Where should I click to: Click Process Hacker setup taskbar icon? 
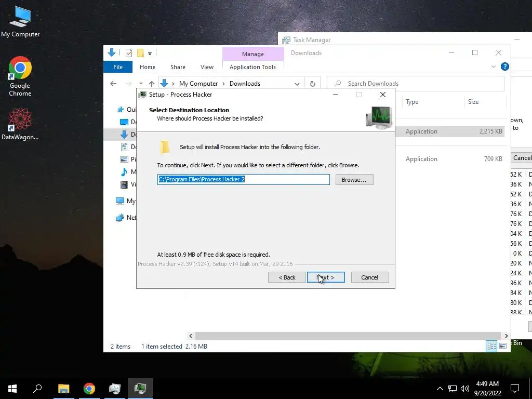point(140,389)
